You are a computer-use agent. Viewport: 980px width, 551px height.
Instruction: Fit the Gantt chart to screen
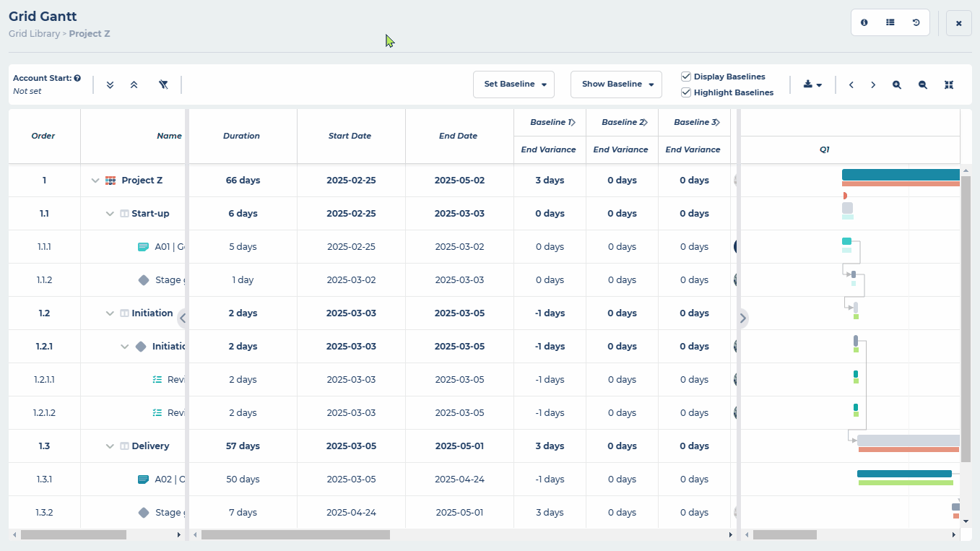(948, 84)
